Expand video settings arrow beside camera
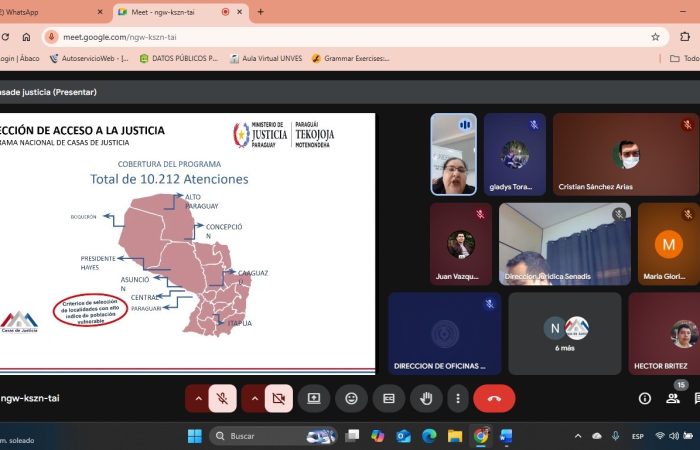This screenshot has height=450, width=700. pos(254,398)
